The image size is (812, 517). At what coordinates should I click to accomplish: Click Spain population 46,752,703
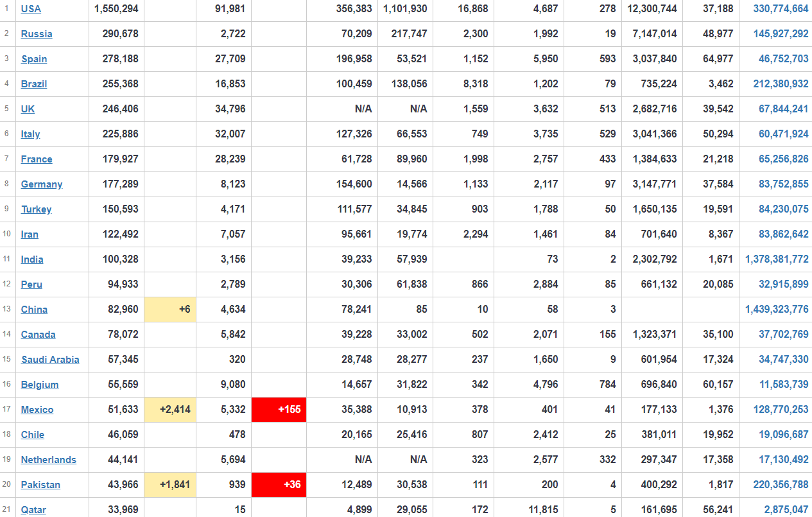tap(783, 59)
